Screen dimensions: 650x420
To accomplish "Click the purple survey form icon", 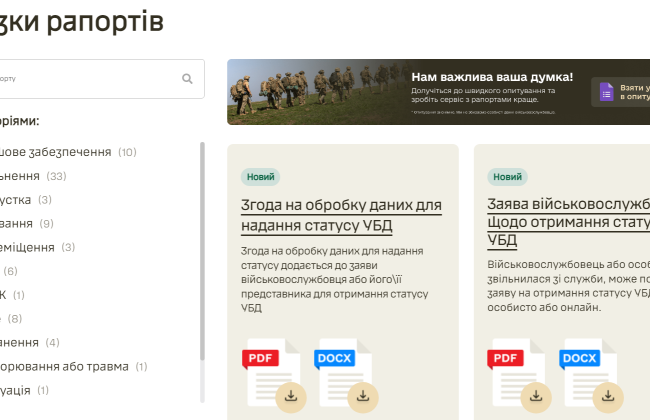I will click(606, 92).
